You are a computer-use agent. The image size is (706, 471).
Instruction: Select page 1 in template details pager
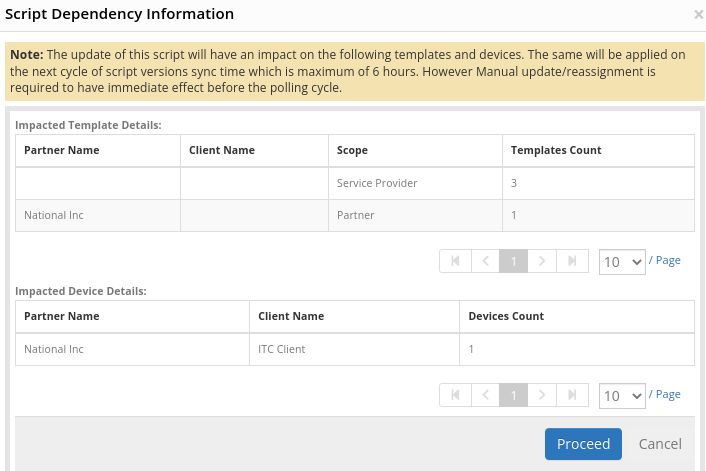(x=513, y=261)
